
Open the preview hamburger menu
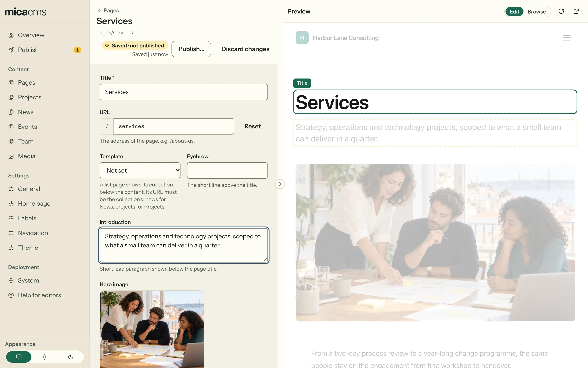(x=567, y=38)
